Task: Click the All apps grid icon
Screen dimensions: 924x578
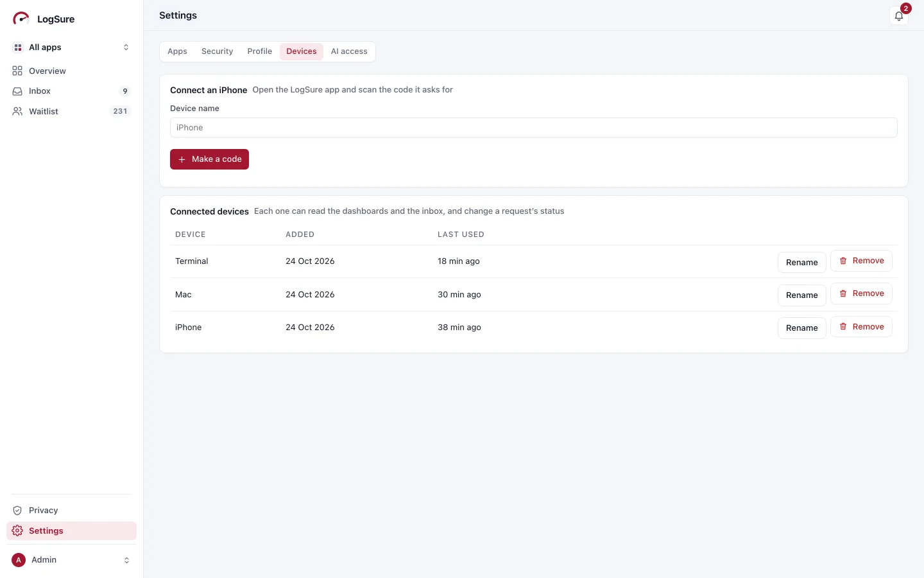Action: tap(18, 48)
